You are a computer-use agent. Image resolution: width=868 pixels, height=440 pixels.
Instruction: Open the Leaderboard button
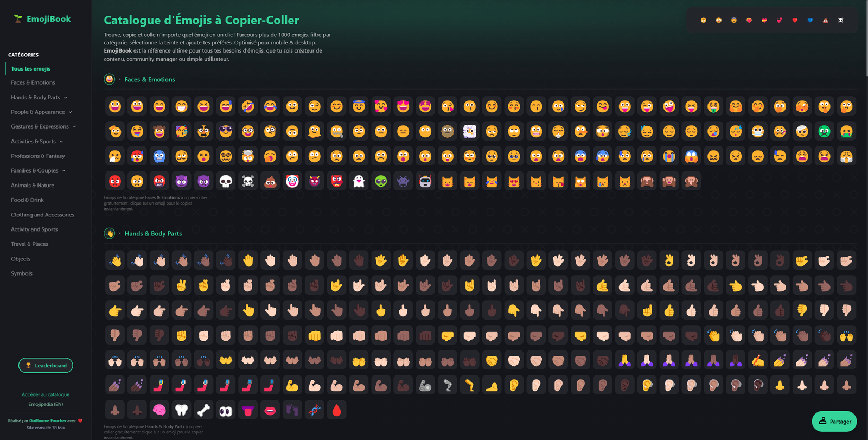(46, 366)
